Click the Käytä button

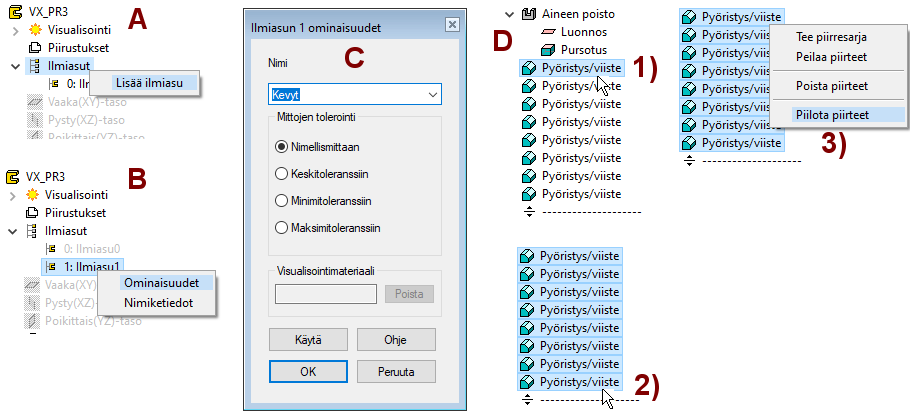306,338
